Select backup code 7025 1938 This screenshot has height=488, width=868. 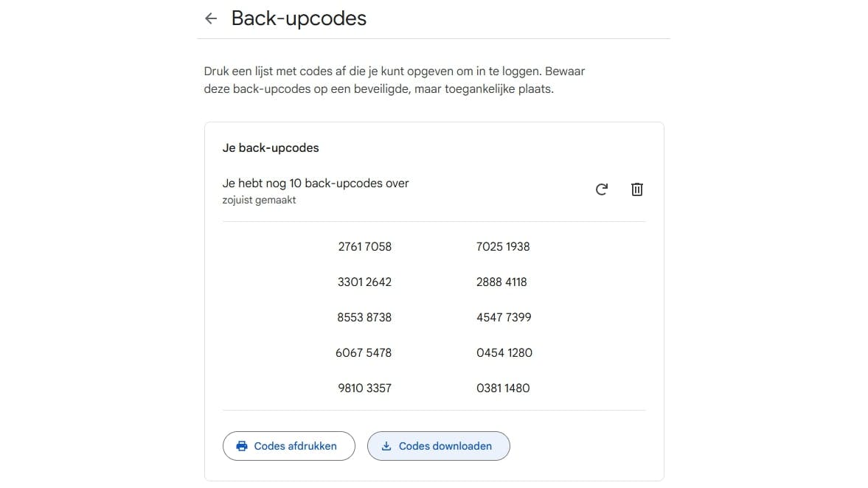503,246
